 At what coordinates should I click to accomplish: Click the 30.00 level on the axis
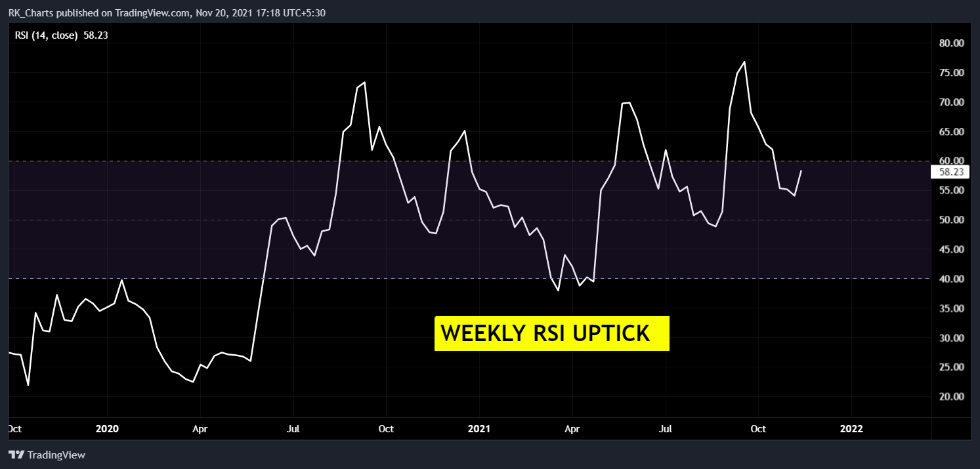tap(950, 338)
